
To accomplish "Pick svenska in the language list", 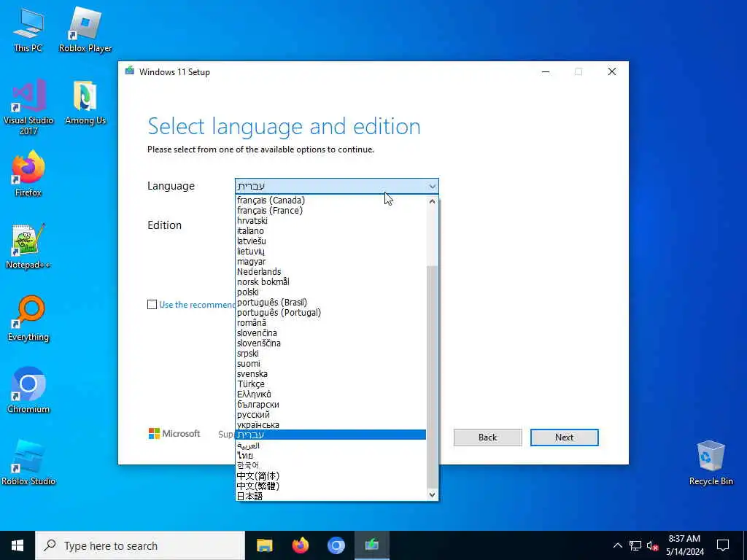I will [330, 373].
